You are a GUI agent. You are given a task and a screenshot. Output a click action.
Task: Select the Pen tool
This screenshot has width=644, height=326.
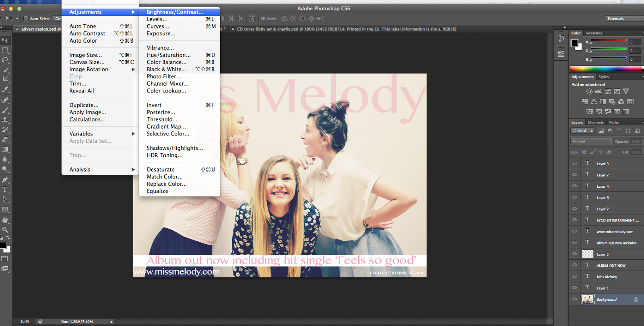click(x=5, y=180)
